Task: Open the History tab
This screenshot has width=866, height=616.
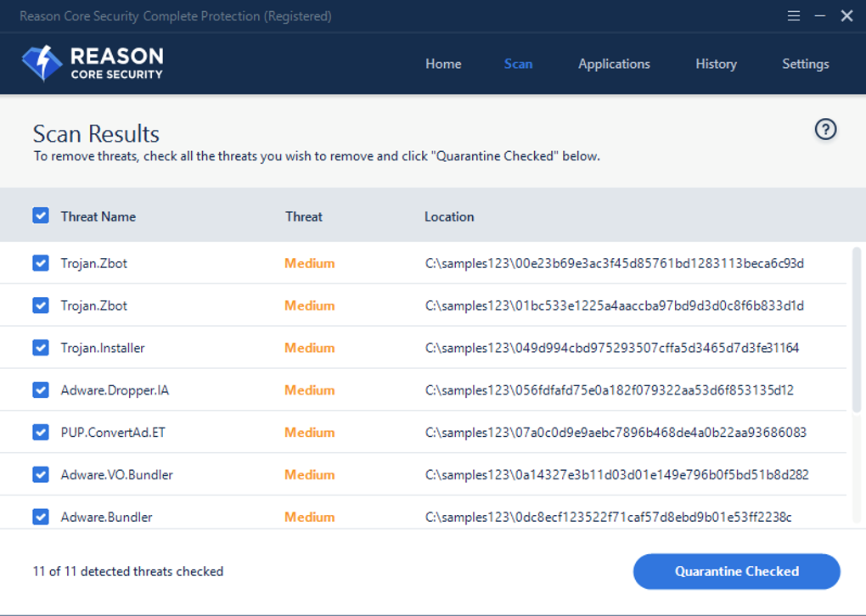Action: pyautogui.click(x=716, y=64)
